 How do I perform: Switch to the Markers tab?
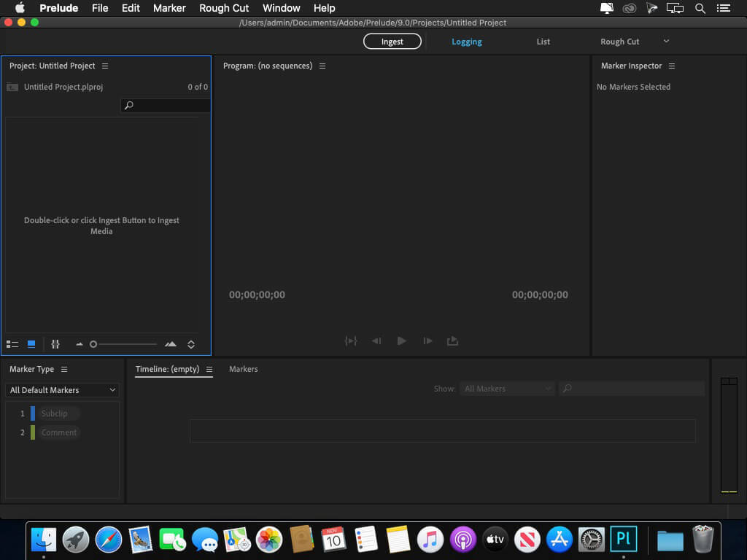[243, 369]
